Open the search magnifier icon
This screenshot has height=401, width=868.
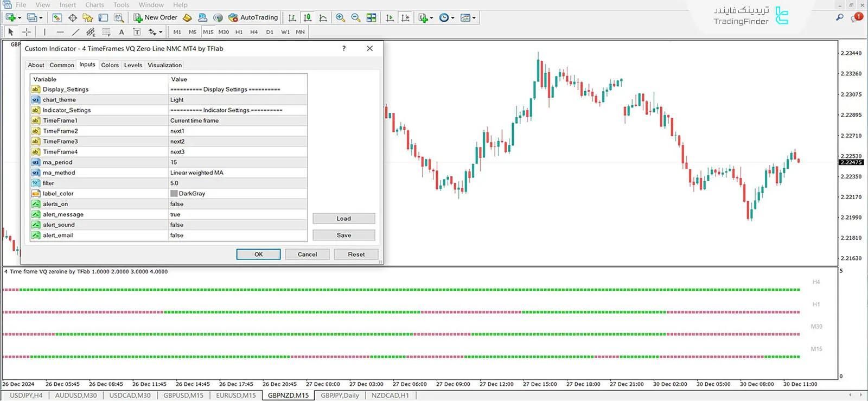pos(840,17)
